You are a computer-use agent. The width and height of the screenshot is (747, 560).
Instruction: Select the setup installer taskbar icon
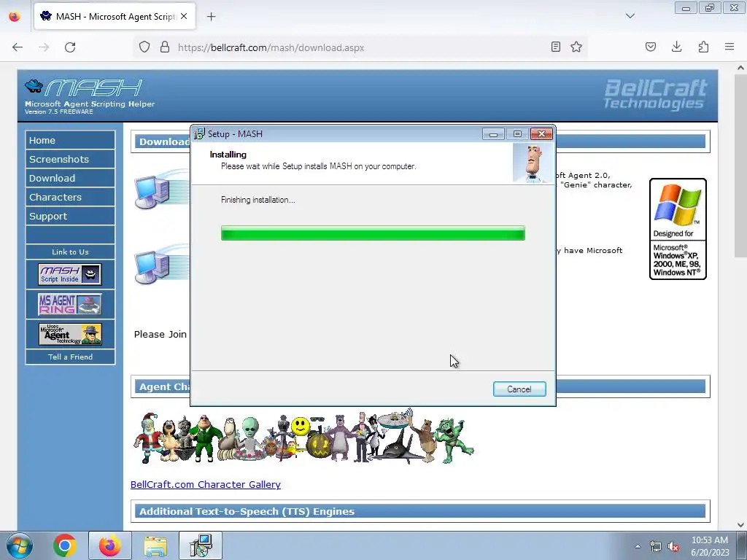pyautogui.click(x=201, y=545)
